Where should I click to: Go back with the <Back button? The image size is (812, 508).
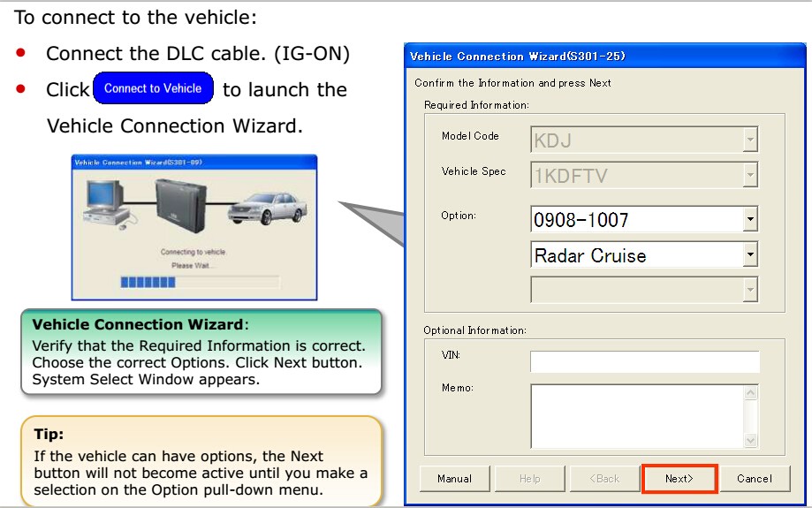[605, 479]
